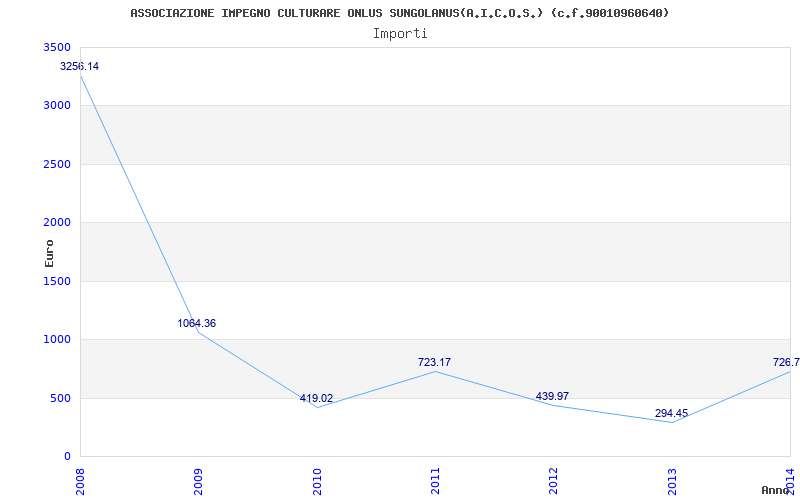Click the 1000 y-axis value
800x500 pixels.
[x=58, y=340]
